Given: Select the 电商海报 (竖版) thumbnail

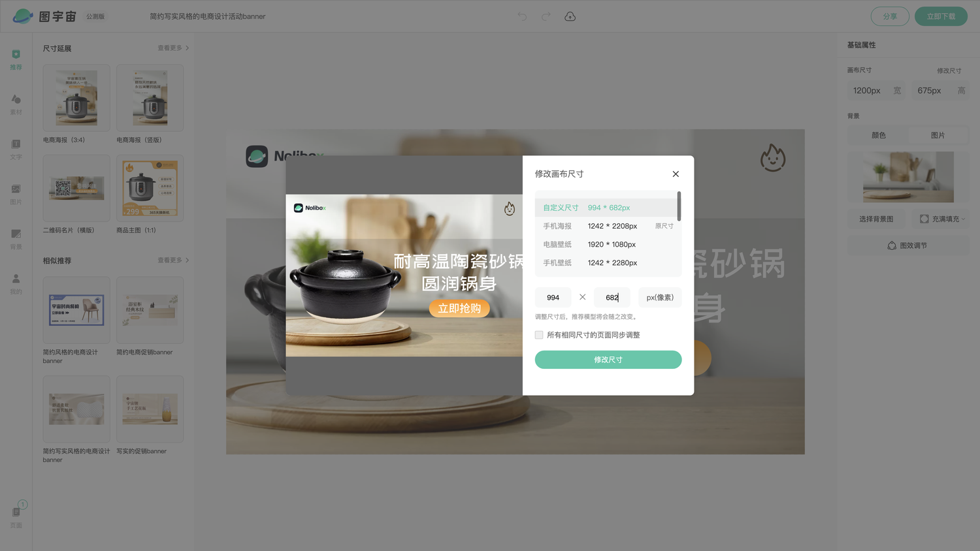Looking at the screenshot, I should (150, 98).
